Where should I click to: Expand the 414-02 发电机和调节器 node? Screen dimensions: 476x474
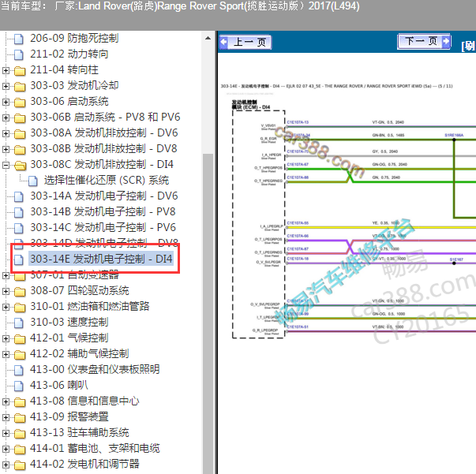click(6, 465)
